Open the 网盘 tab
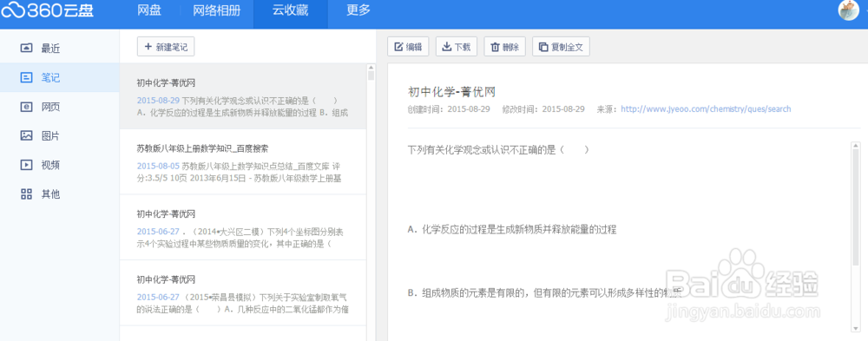 tap(149, 10)
